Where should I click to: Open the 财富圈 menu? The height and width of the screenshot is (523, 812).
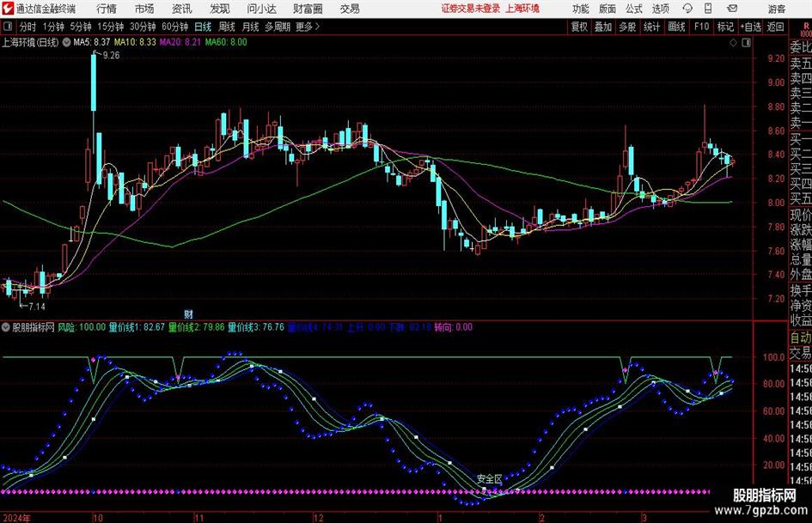tap(308, 9)
